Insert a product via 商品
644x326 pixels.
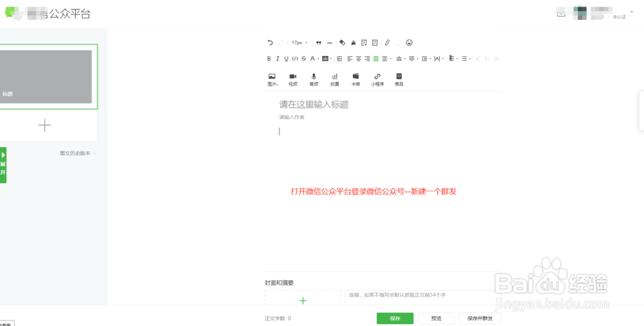[399, 80]
